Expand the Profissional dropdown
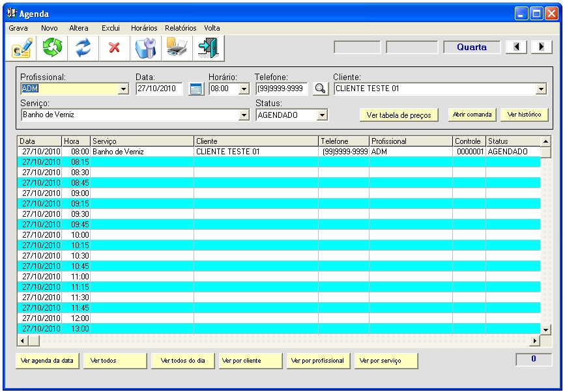The height and width of the screenshot is (392, 565). tap(123, 89)
